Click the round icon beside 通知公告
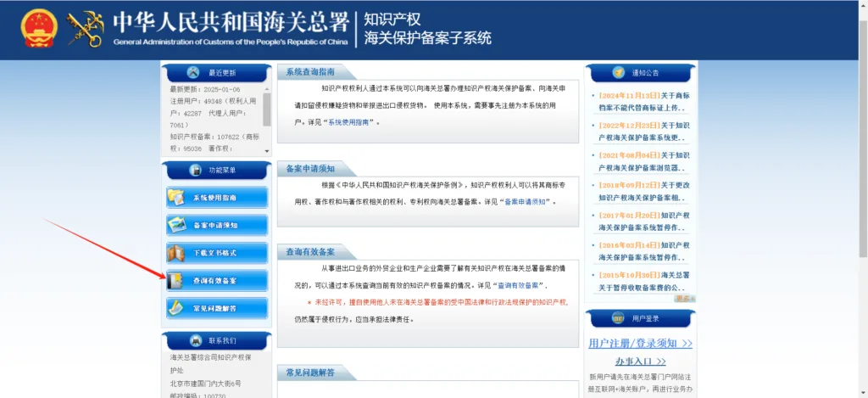 point(619,73)
